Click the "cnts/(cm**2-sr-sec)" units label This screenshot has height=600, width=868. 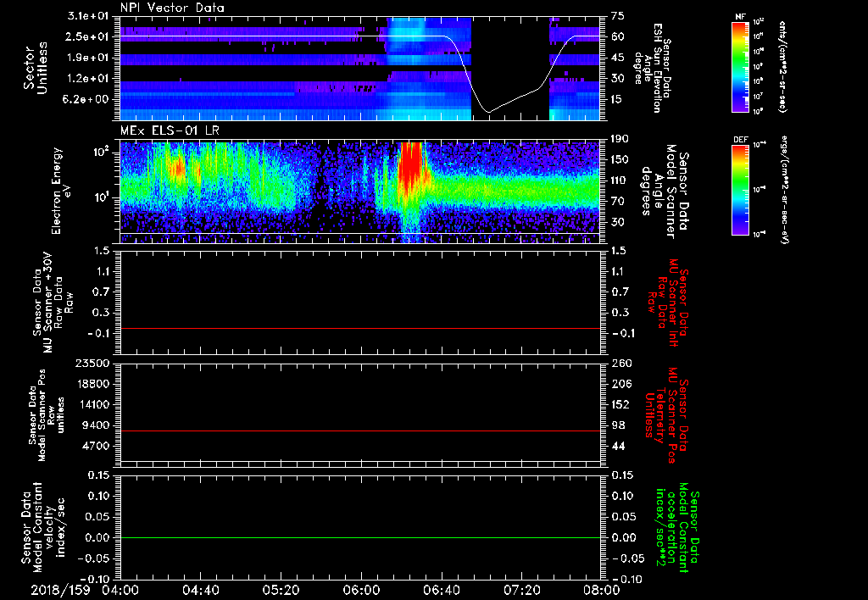[783, 66]
